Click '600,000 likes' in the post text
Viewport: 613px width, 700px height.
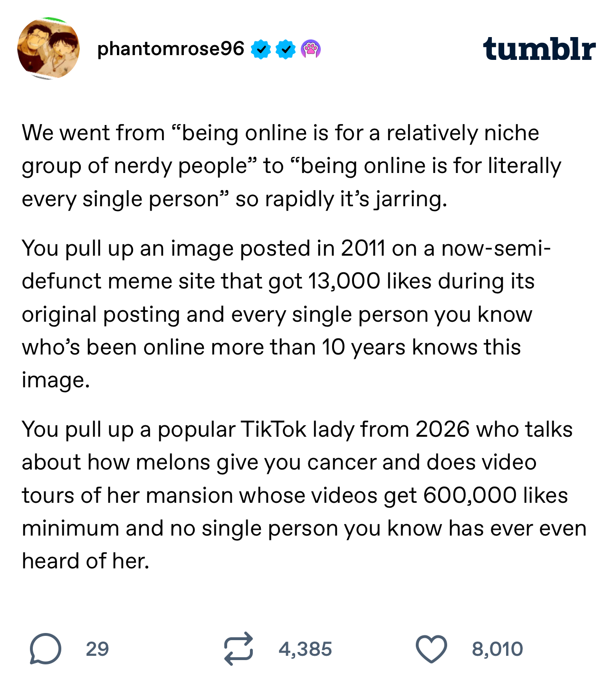495,496
